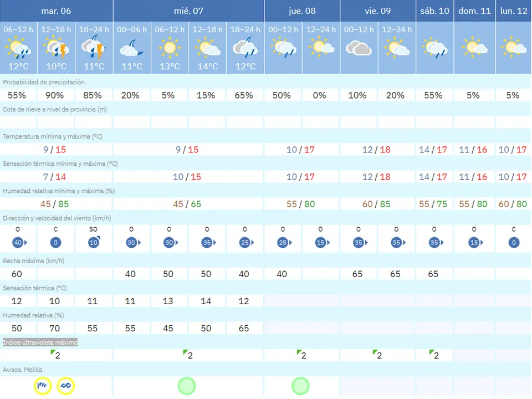Image resolution: width=532 pixels, height=399 pixels.
Task: Click the 06–12 h label under mar. 06
Action: 18,30
